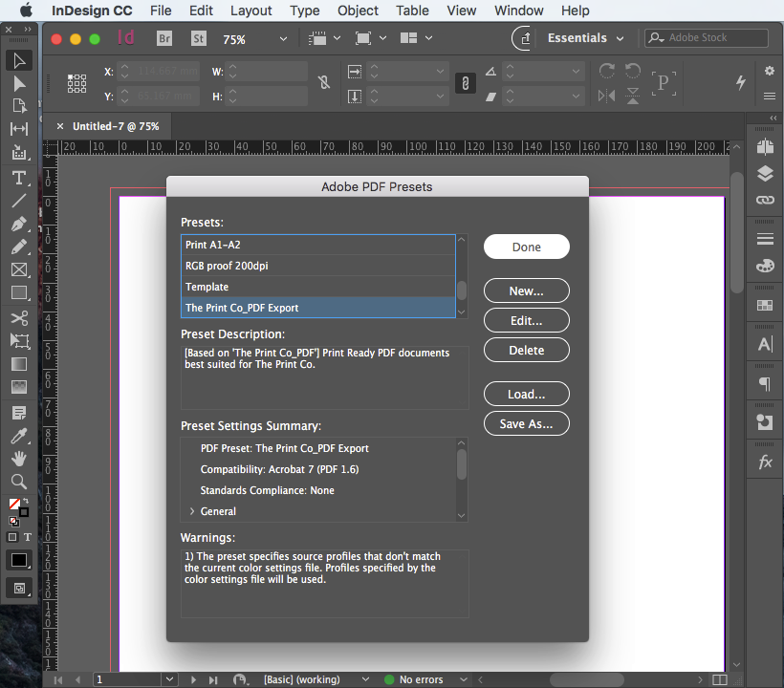
Task: Select the Page tool
Action: point(19,106)
